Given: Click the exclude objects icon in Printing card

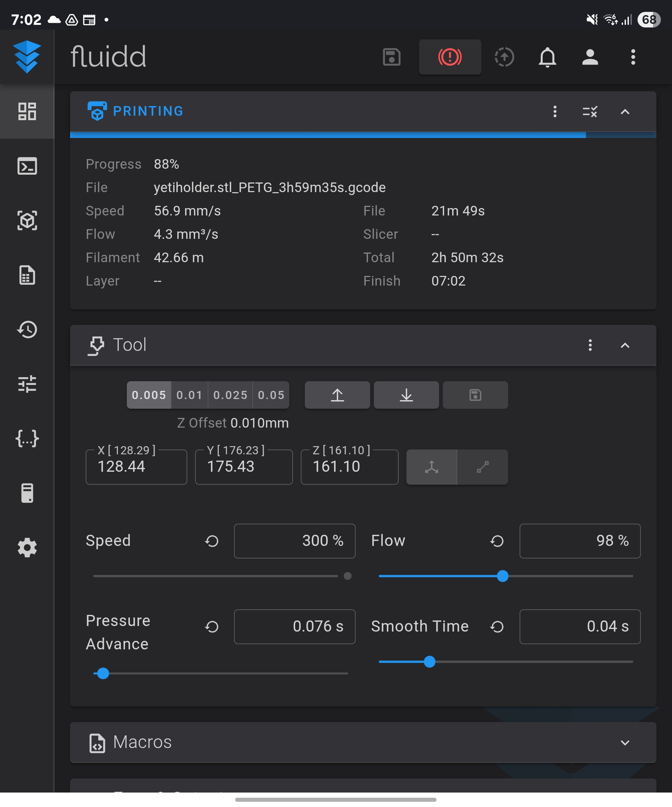Looking at the screenshot, I should click(x=590, y=111).
